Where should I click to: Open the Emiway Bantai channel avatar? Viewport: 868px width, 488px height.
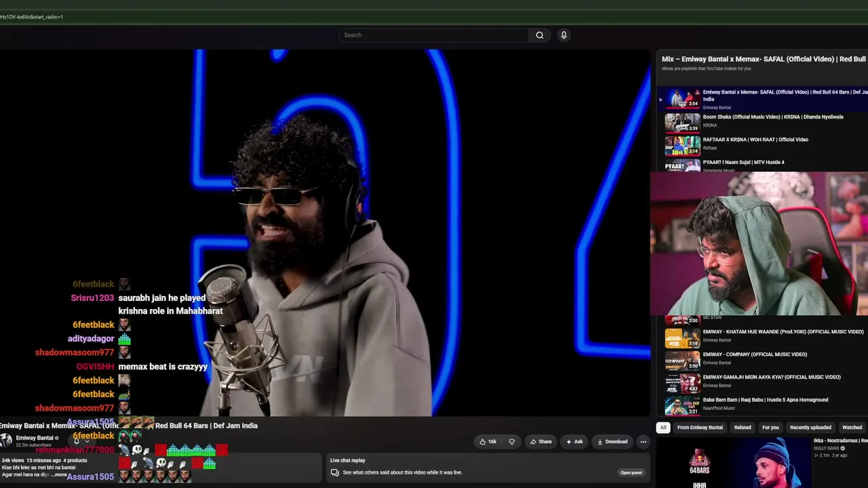point(7,440)
